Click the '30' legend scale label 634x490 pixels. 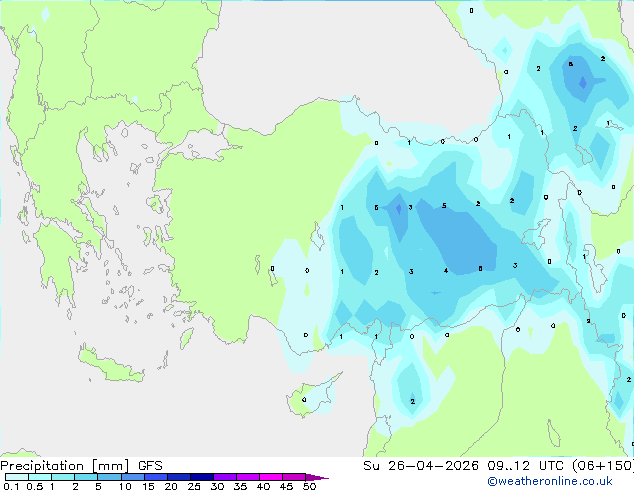click(217, 486)
